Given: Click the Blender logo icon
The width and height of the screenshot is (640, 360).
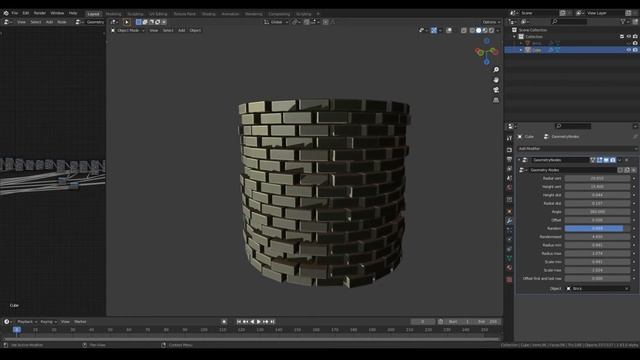Looking at the screenshot, I should (x=6, y=13).
